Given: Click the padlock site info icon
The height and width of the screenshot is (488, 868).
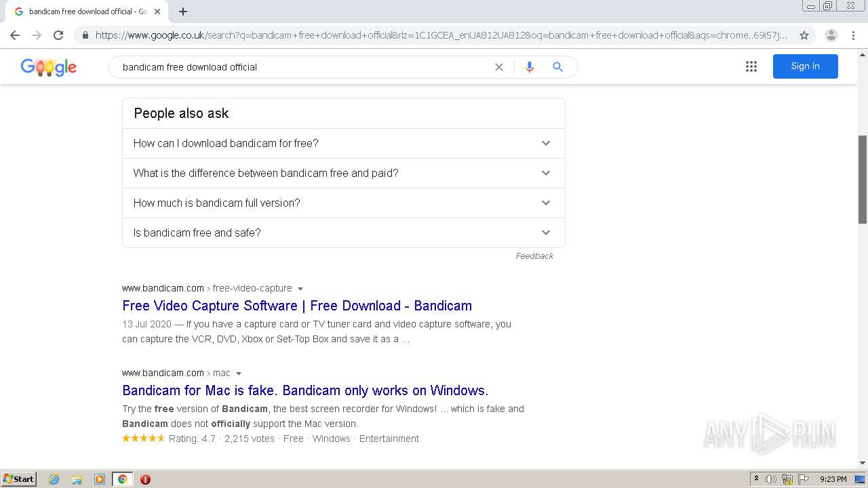Looking at the screenshot, I should pos(85,35).
